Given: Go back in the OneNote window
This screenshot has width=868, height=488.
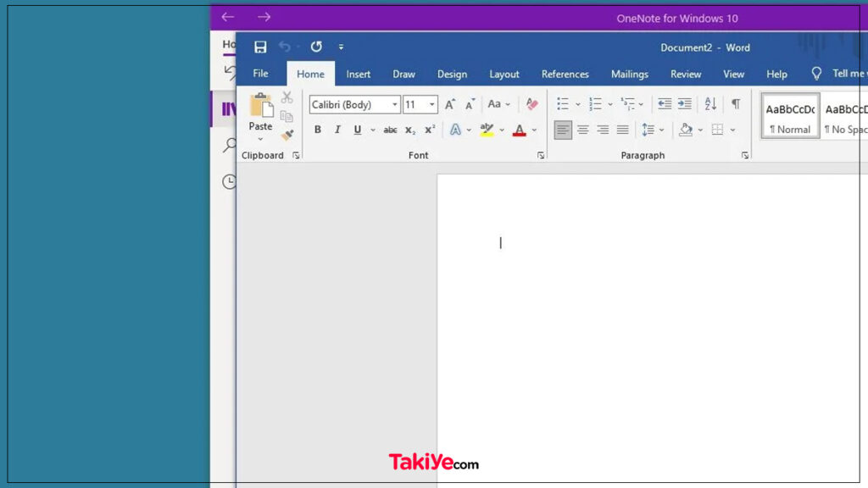Looking at the screenshot, I should [228, 17].
